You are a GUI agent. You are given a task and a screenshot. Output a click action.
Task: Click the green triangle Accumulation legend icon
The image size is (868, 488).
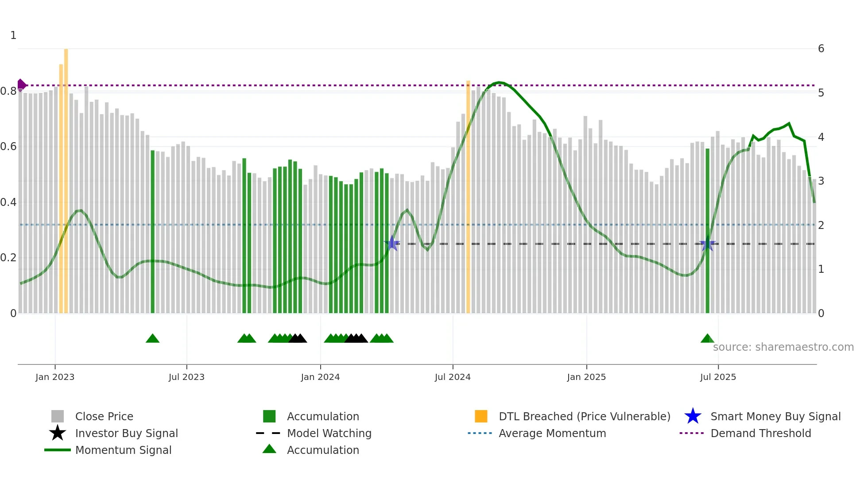point(269,449)
